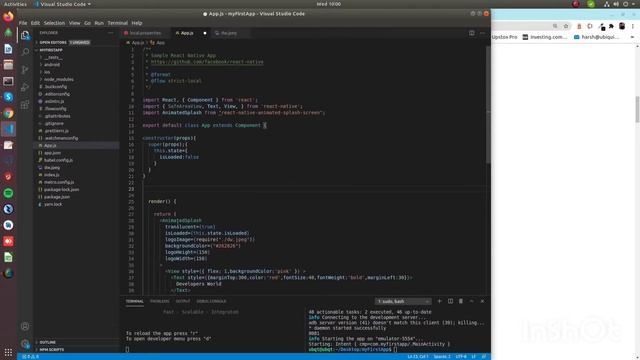This screenshot has width=640, height=360.
Task: Click the split editor icon
Action: point(471,33)
